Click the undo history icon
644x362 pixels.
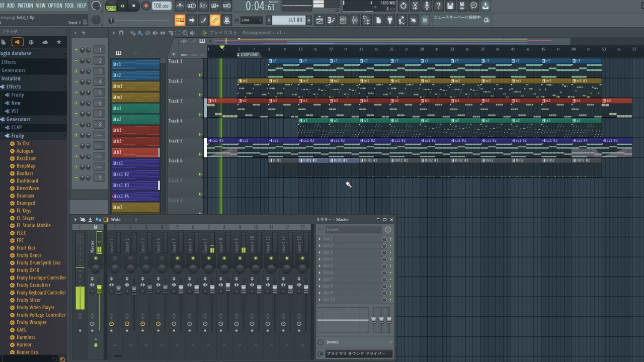[x=404, y=6]
